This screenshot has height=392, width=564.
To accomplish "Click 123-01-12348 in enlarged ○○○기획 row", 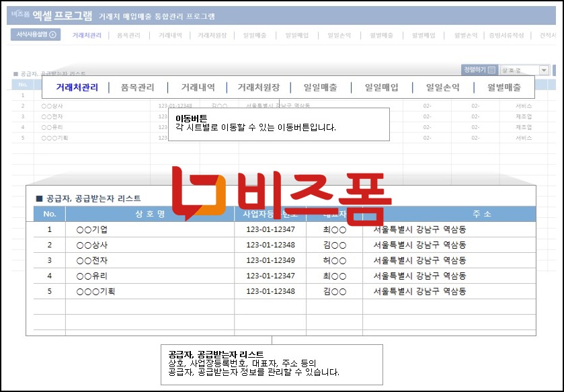I will (270, 291).
